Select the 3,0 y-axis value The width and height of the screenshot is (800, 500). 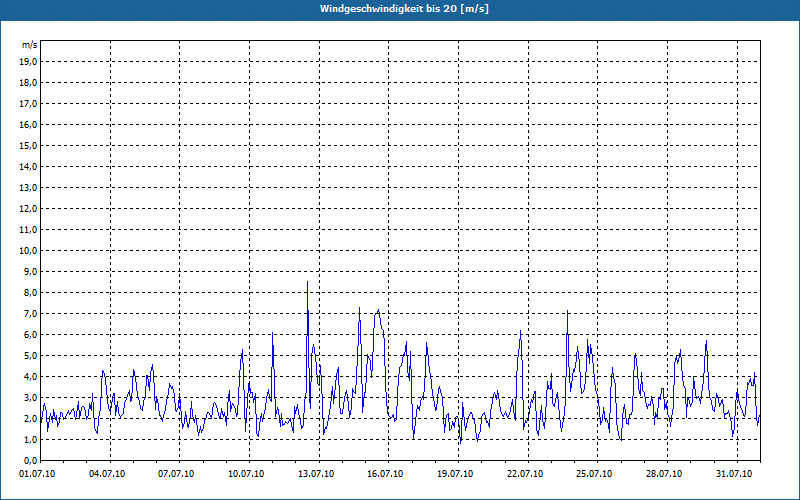[x=30, y=397]
